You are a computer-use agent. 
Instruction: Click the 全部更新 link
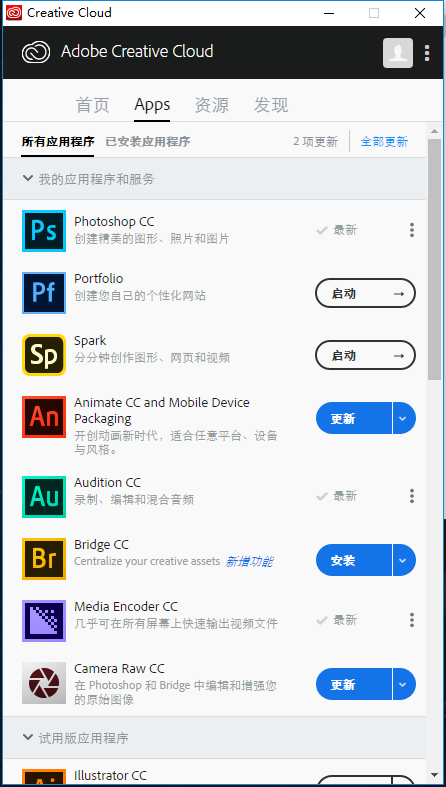click(x=384, y=142)
